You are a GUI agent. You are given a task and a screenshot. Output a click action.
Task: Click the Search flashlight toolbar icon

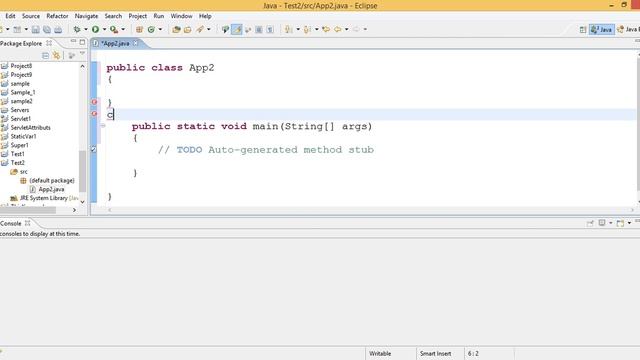point(200,29)
